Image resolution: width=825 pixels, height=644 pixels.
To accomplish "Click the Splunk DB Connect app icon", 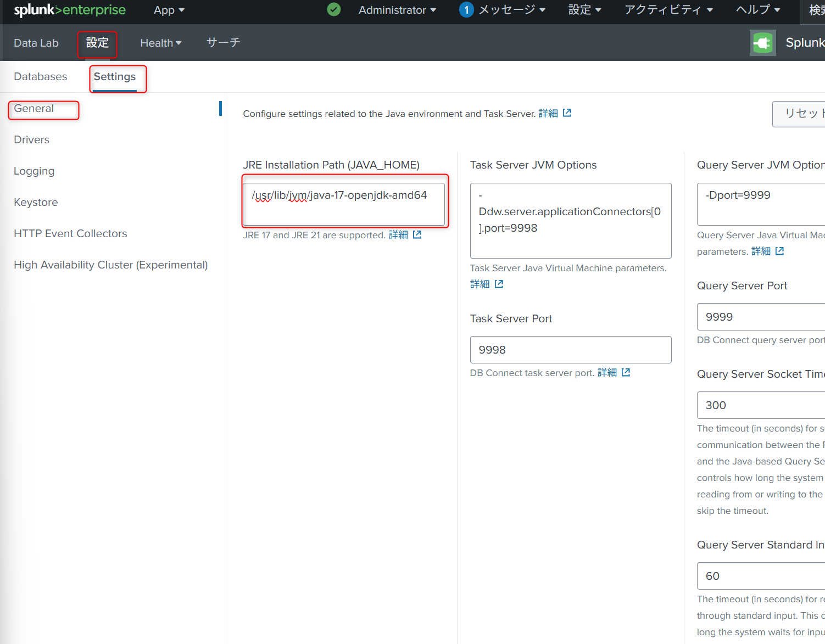I will click(763, 43).
